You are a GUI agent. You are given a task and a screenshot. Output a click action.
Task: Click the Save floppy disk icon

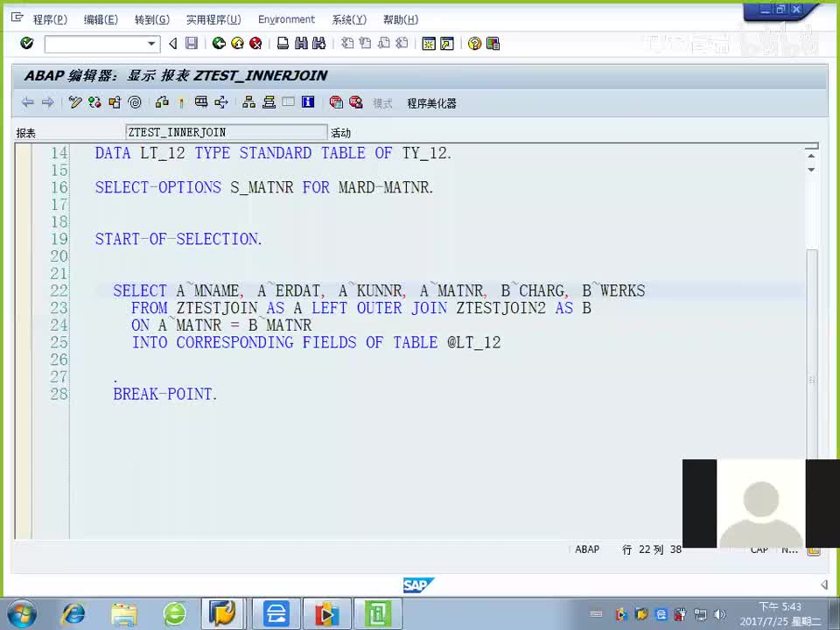click(192, 43)
